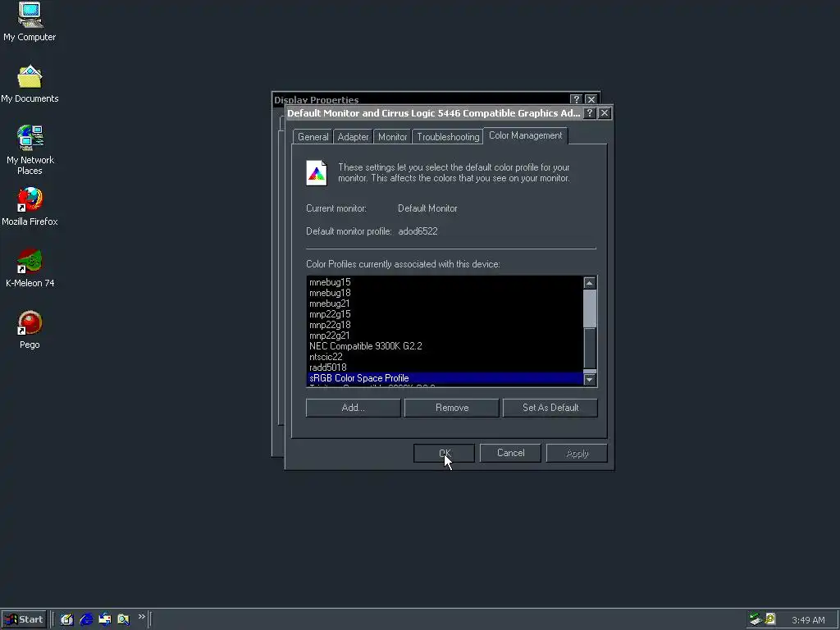The image size is (840, 630).
Task: Click the yellow system tray icon beside clock
Action: tap(769, 619)
